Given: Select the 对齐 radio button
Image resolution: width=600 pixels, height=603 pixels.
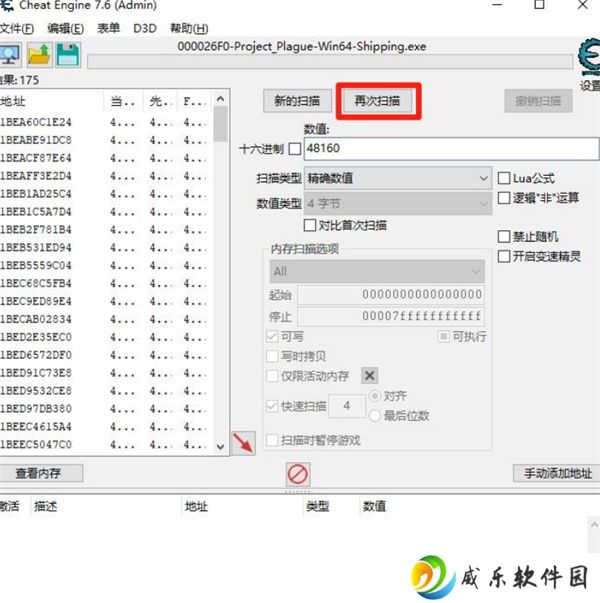Looking at the screenshot, I should click(x=375, y=396).
